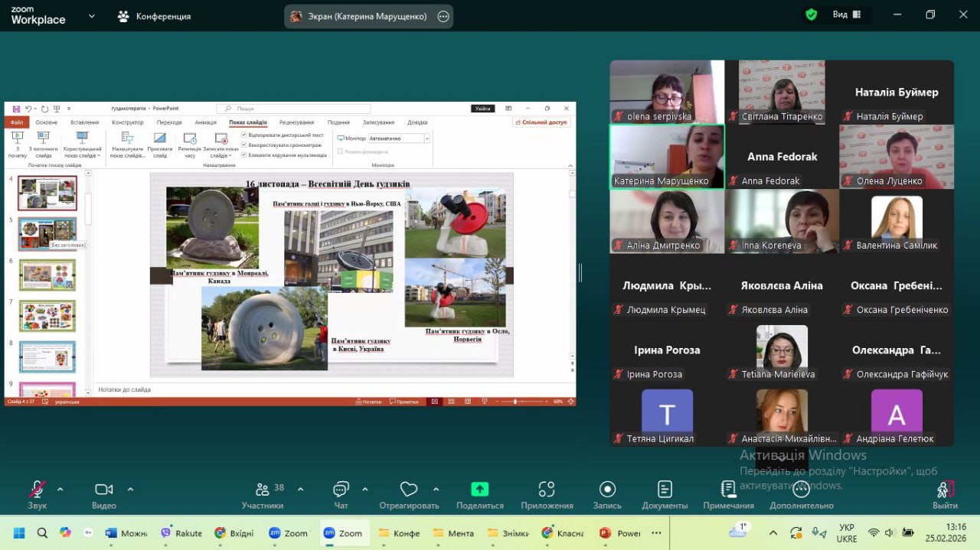Screen dimensions: 980x550
Task: Toggle Відтворювати дикторський текст checkbox
Action: pos(244,135)
